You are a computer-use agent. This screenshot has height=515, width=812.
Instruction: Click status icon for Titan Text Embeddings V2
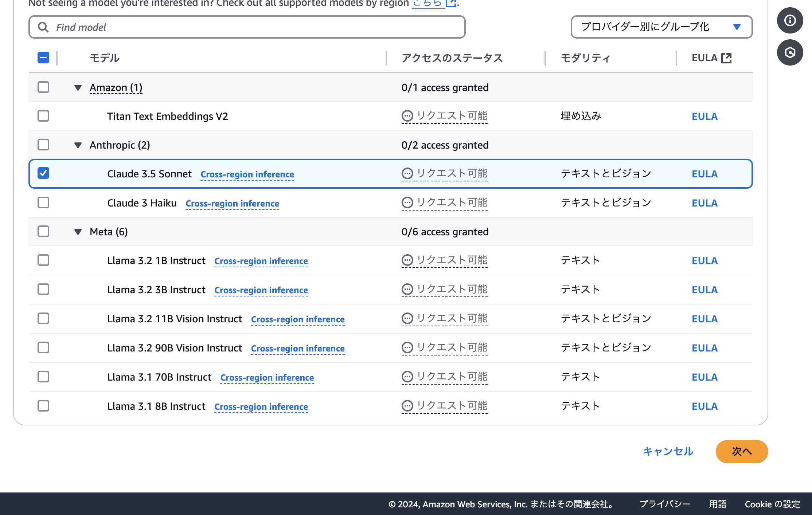coord(407,116)
